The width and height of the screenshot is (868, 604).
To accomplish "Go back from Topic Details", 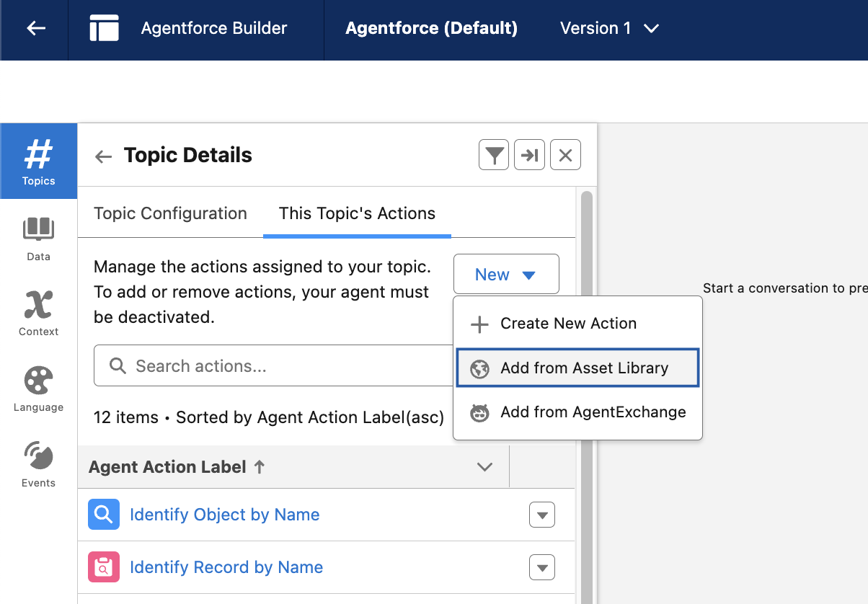I will [x=104, y=156].
